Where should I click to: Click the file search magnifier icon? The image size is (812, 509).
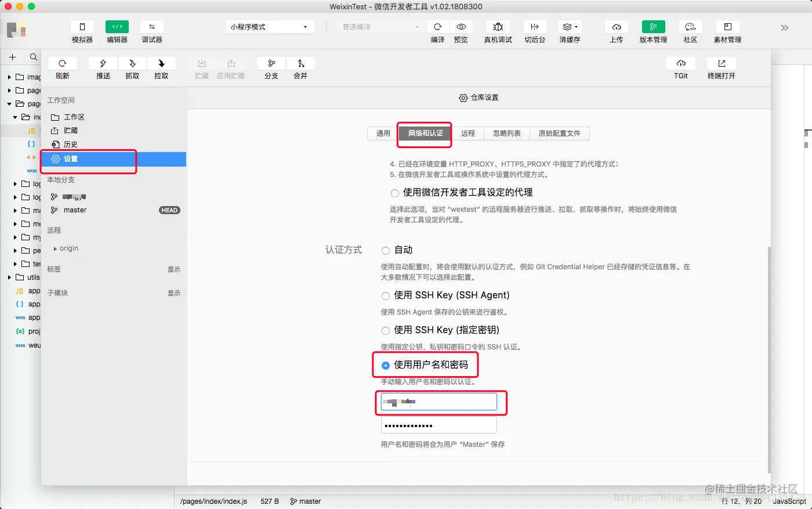(x=34, y=57)
